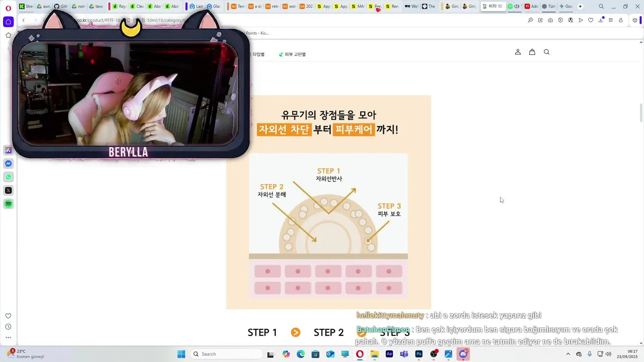
Task: Open the website account/user icon
Action: [x=518, y=52]
